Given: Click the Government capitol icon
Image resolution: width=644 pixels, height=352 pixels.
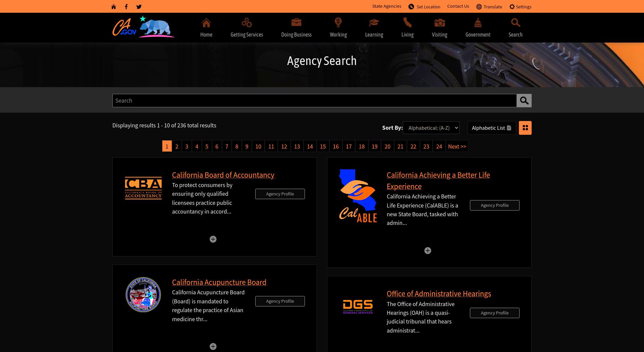Looking at the screenshot, I should [478, 22].
